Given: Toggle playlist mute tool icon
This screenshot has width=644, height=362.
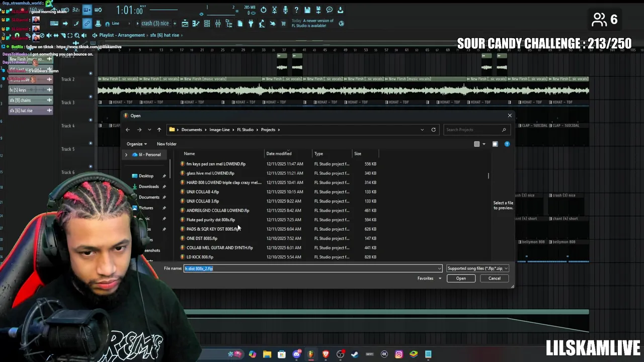Looking at the screenshot, I should [x=49, y=35].
